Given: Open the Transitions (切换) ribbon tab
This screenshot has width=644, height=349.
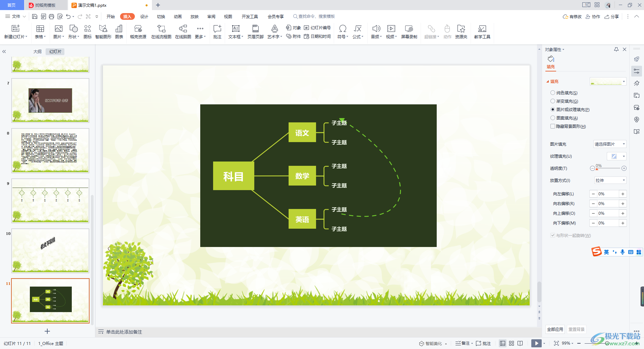Looking at the screenshot, I should [161, 16].
